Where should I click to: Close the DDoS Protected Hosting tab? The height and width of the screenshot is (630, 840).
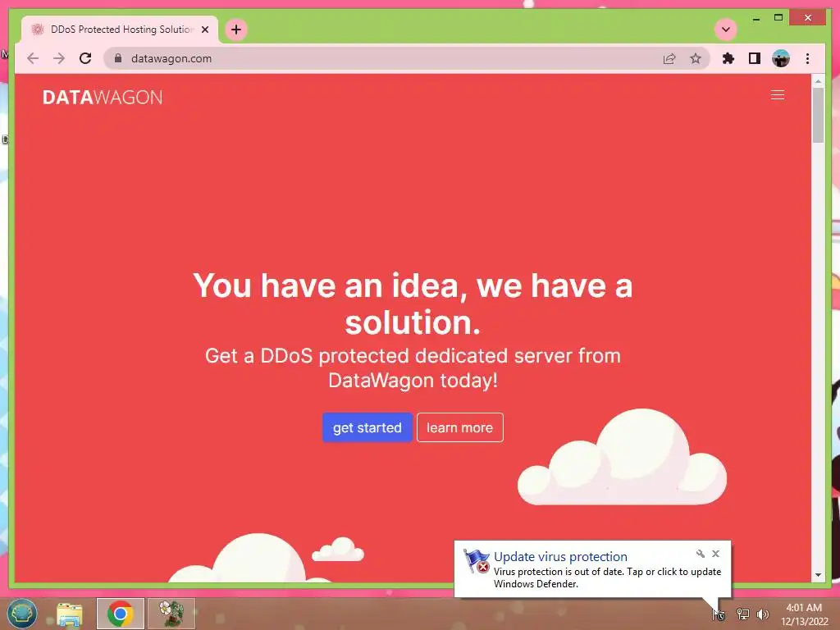coord(204,30)
